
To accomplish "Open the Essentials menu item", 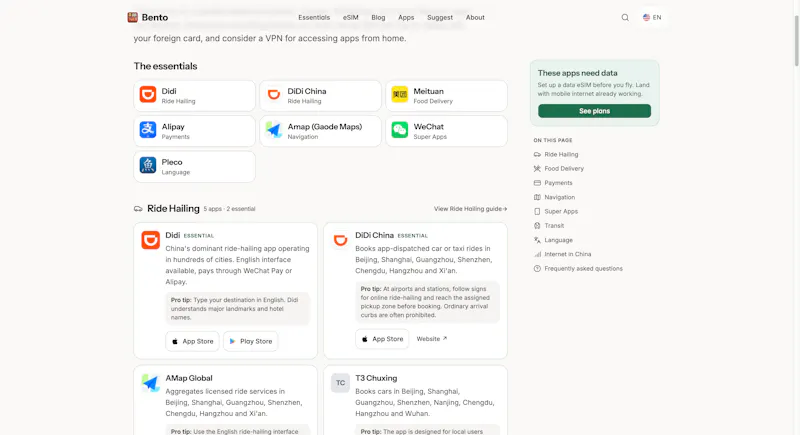I will [314, 17].
